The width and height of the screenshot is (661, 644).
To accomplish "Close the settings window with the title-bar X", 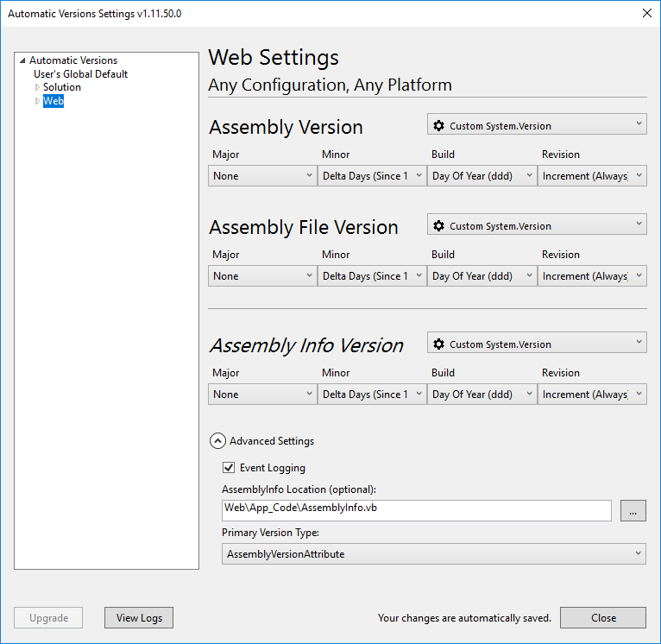I will pos(647,13).
